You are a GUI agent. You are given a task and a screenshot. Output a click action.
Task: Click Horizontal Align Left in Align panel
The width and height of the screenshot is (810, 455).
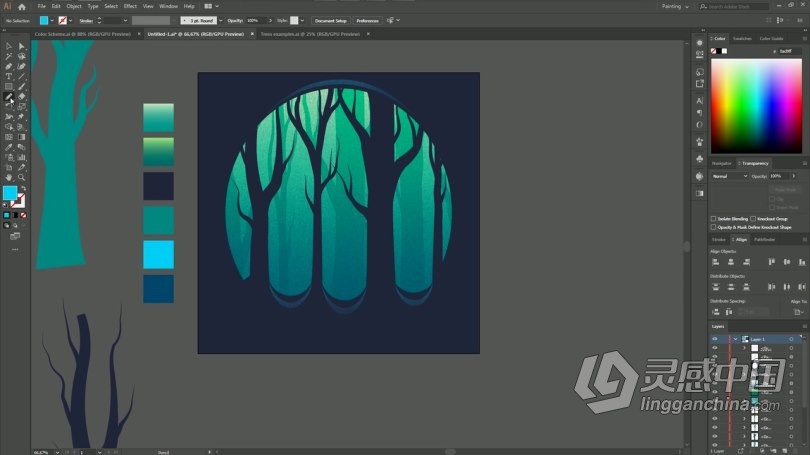pos(715,262)
